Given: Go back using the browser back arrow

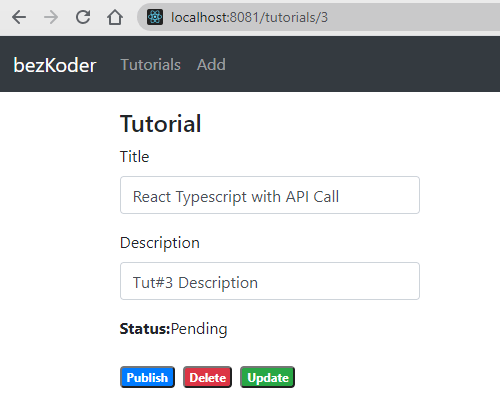Looking at the screenshot, I should click(19, 17).
